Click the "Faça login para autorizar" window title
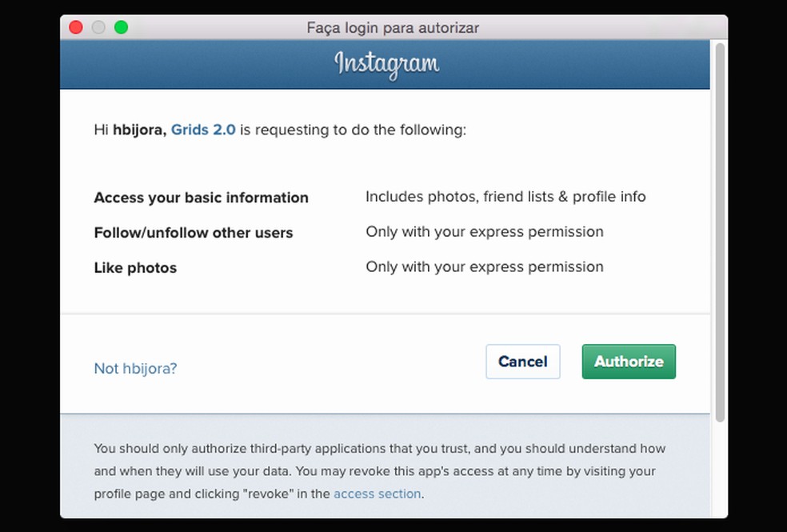 (x=393, y=28)
